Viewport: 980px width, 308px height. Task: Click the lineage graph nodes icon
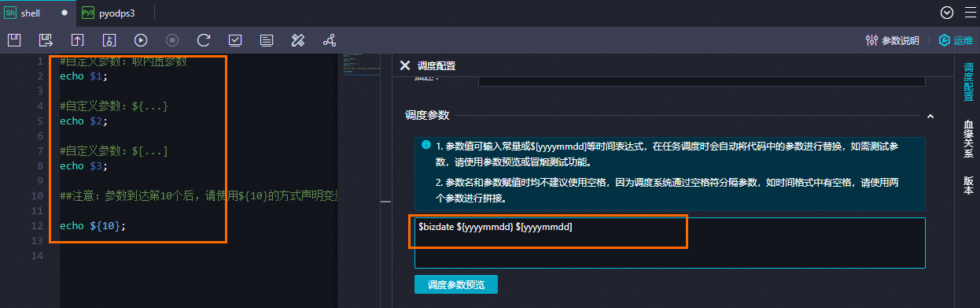[330, 39]
